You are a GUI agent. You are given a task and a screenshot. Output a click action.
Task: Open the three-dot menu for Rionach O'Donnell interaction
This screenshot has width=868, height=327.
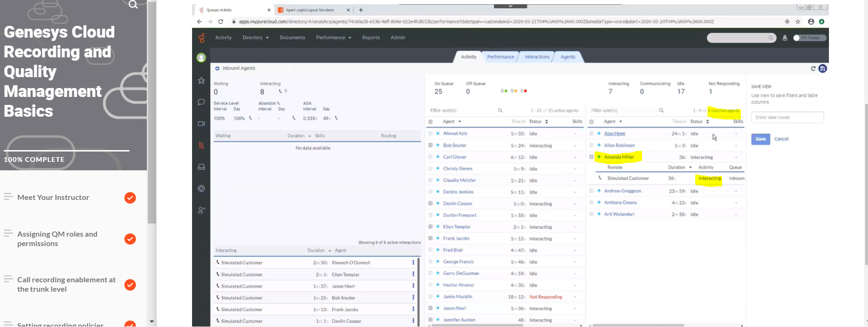[413, 263]
